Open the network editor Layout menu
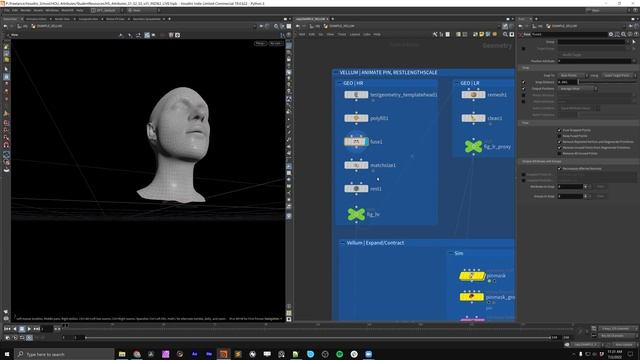 click(x=355, y=34)
